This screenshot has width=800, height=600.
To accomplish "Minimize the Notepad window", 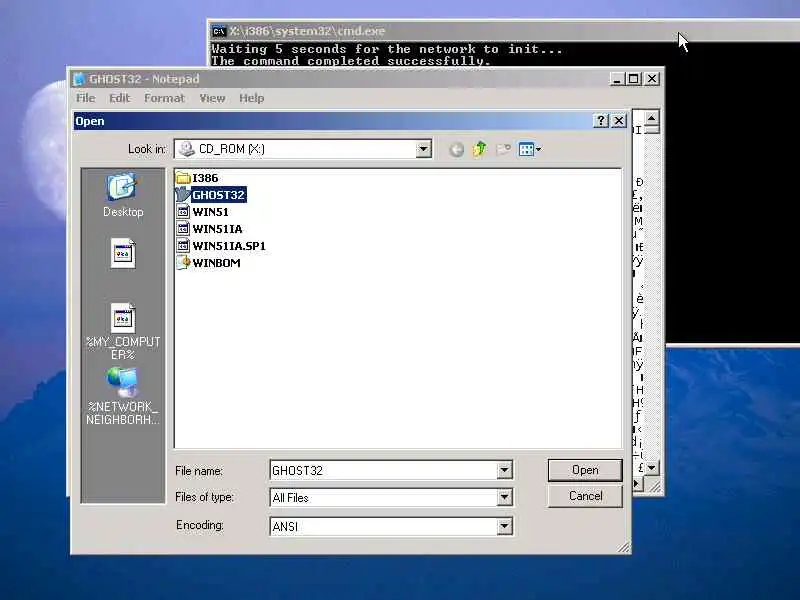I will (617, 79).
